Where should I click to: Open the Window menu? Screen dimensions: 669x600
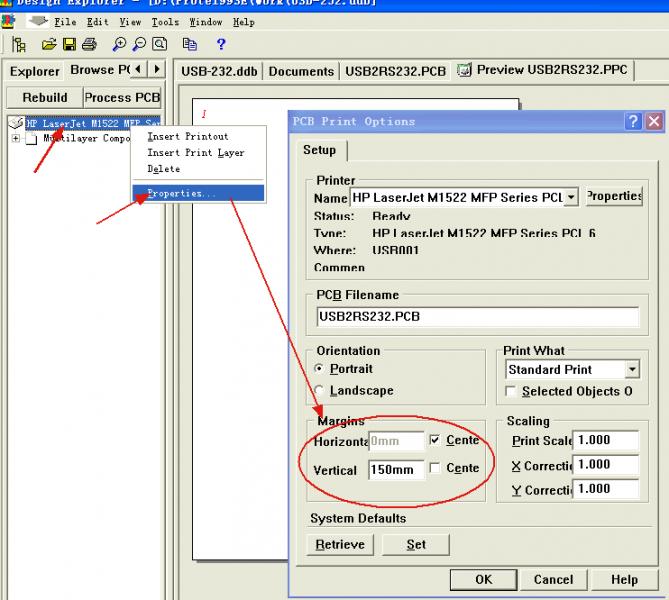pyautogui.click(x=206, y=22)
